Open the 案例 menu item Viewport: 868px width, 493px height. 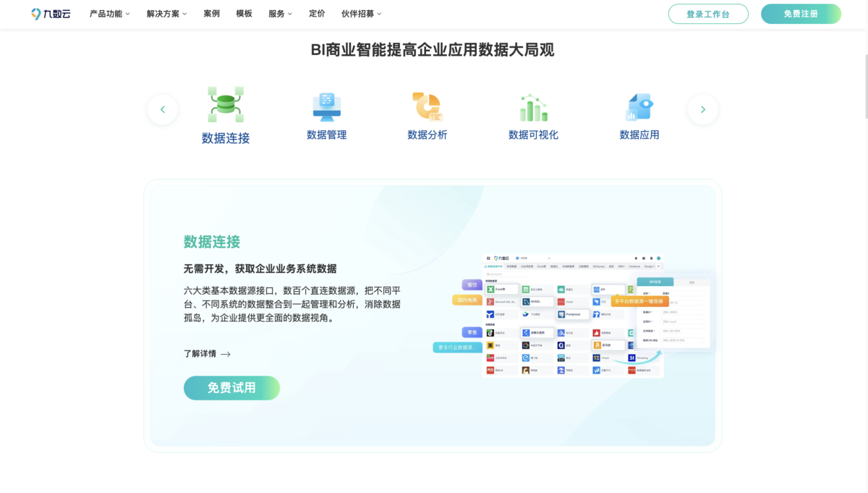tap(211, 13)
